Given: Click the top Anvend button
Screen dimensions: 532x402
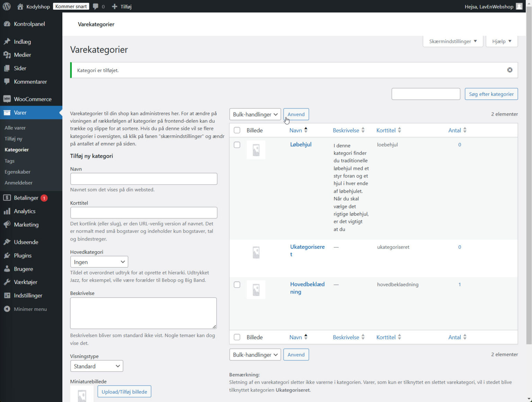Looking at the screenshot, I should point(296,114).
